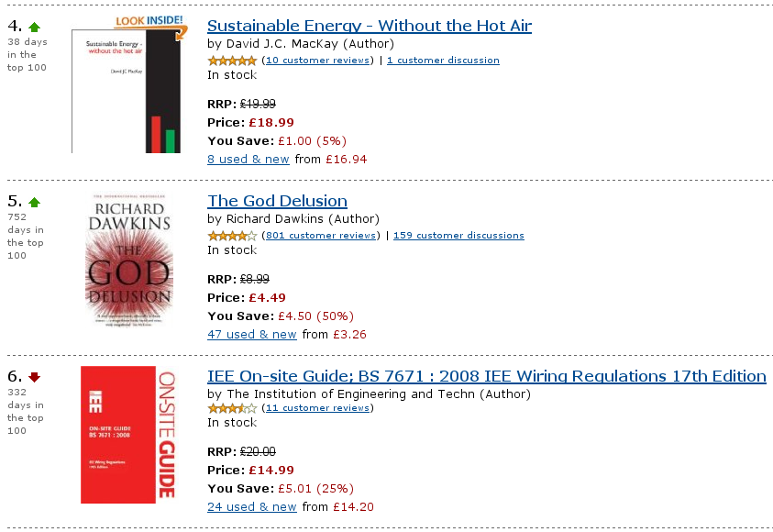
Task: Open 'Sustainable Energy - Without the Hot Air' title link
Action: click(370, 26)
